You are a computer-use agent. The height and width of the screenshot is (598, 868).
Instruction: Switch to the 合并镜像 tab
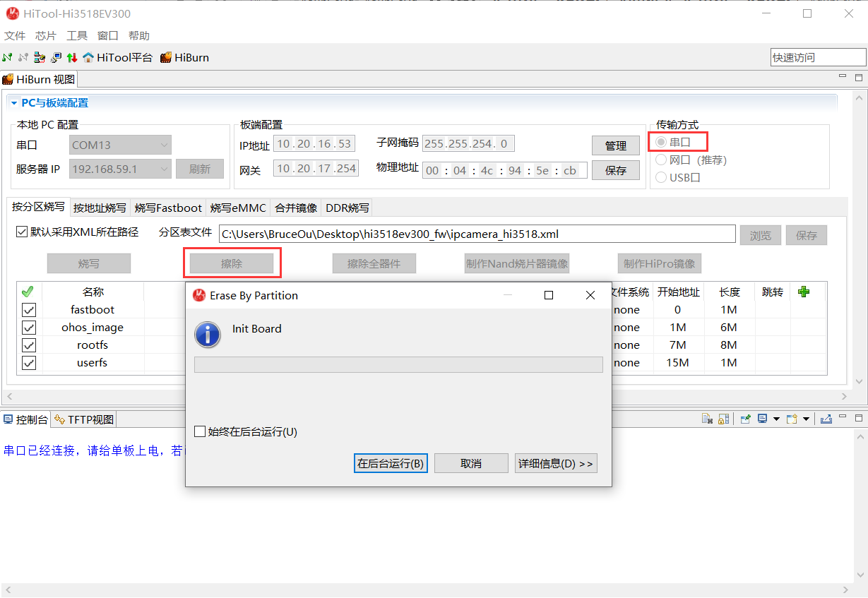296,208
